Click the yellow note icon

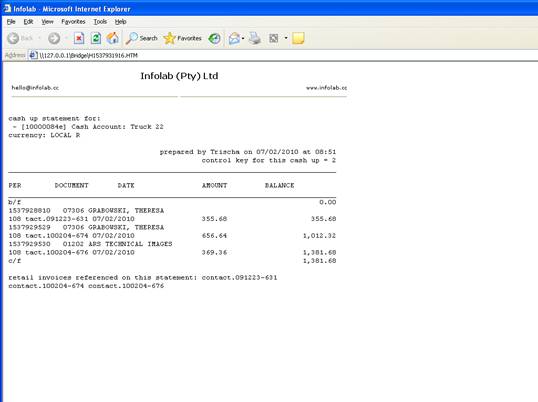pos(298,38)
